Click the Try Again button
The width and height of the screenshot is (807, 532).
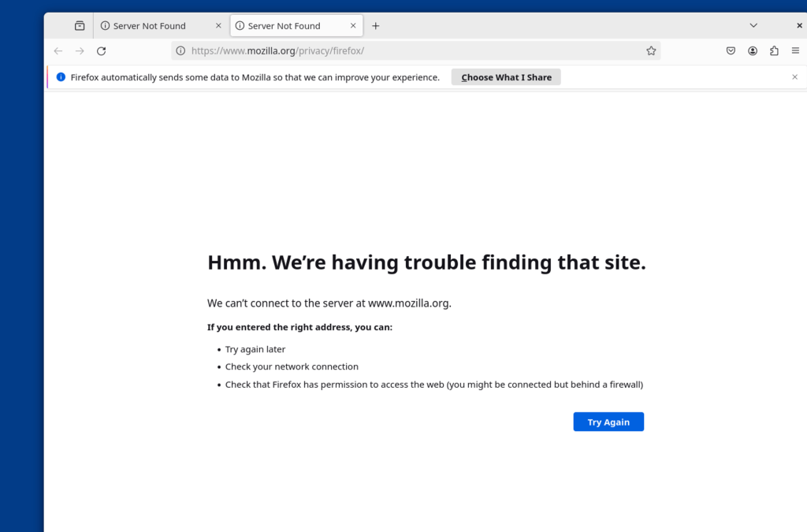tap(608, 422)
